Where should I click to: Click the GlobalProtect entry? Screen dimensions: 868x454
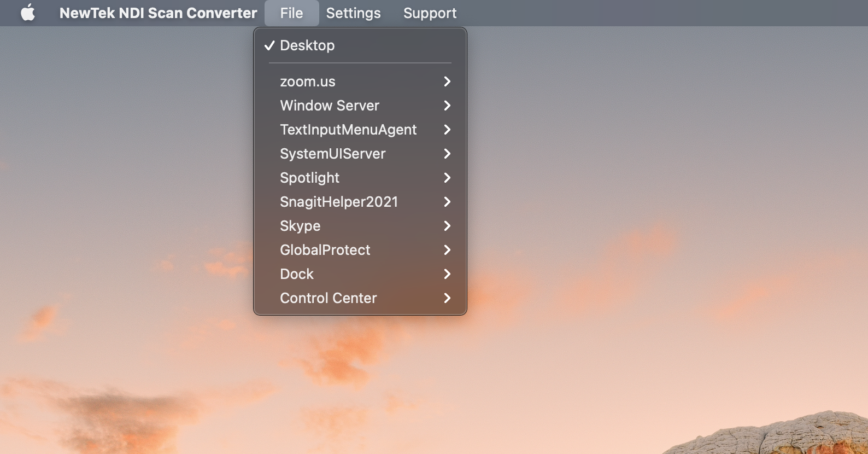(325, 250)
